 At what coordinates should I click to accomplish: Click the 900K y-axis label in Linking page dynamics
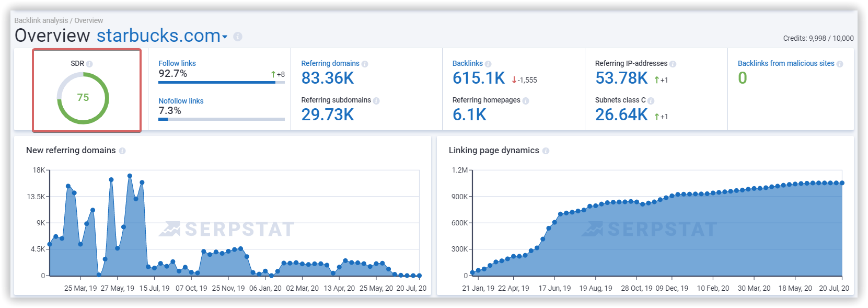459,197
